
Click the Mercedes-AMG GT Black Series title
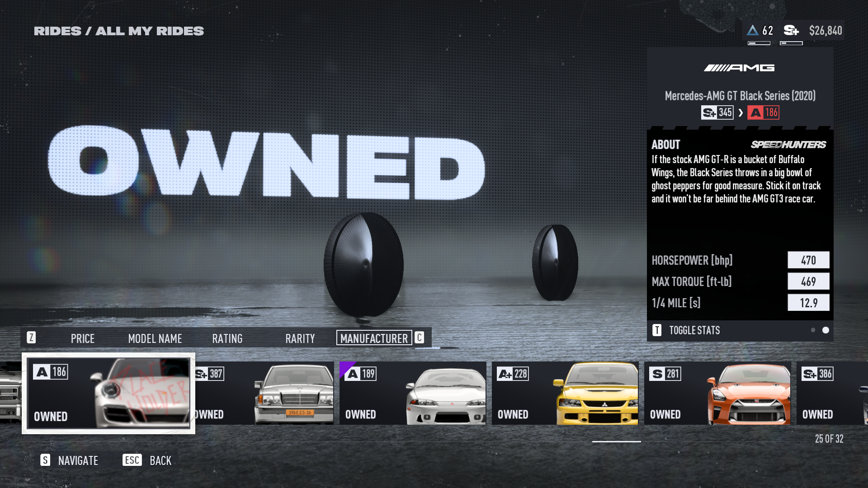point(740,96)
